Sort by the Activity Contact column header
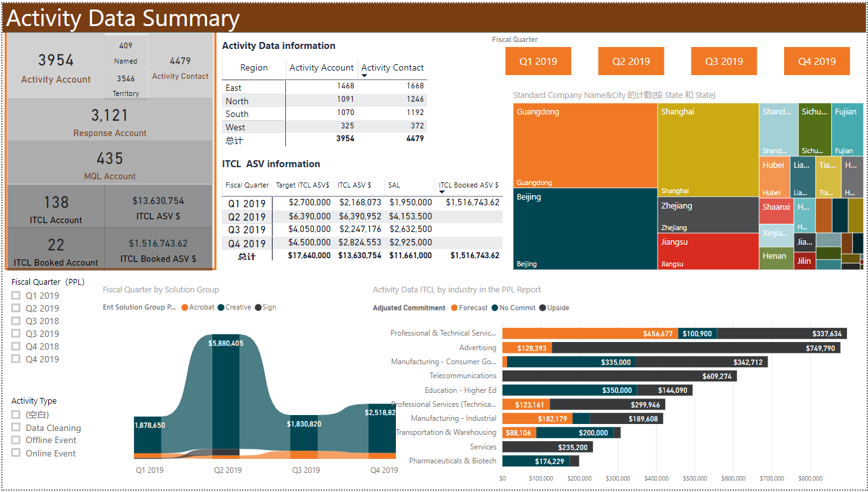The width and height of the screenshot is (868, 492). click(x=392, y=67)
